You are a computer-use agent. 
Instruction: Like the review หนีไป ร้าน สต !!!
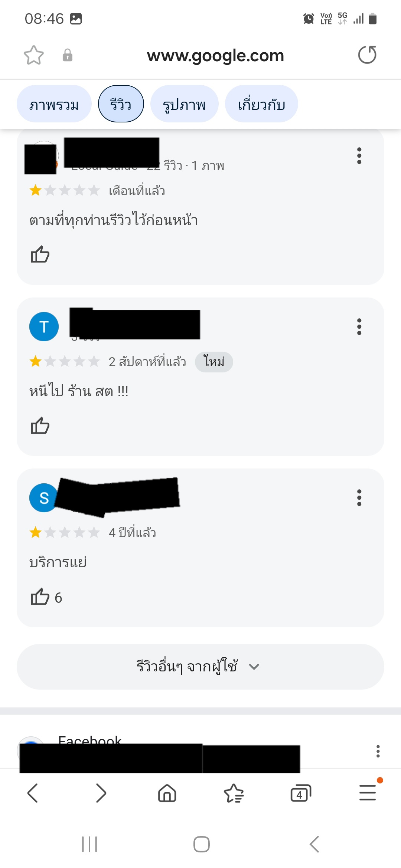pyautogui.click(x=40, y=426)
